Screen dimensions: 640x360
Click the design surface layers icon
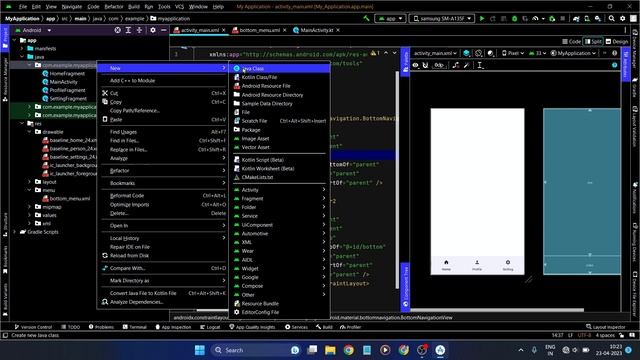click(466, 53)
